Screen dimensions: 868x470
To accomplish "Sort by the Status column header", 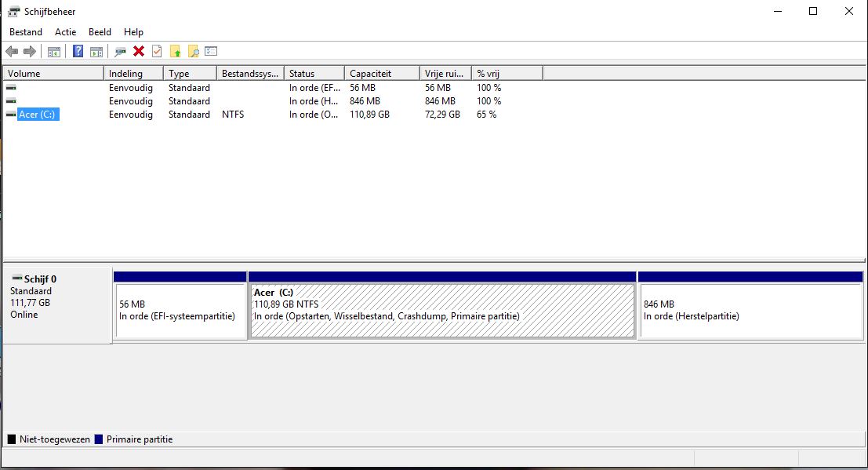I will pyautogui.click(x=314, y=73).
